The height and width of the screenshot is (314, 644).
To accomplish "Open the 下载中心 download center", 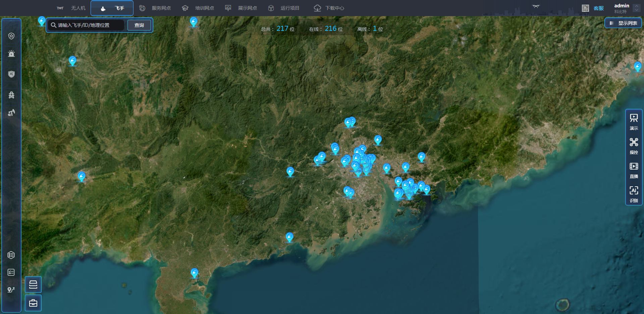I will 329,8.
